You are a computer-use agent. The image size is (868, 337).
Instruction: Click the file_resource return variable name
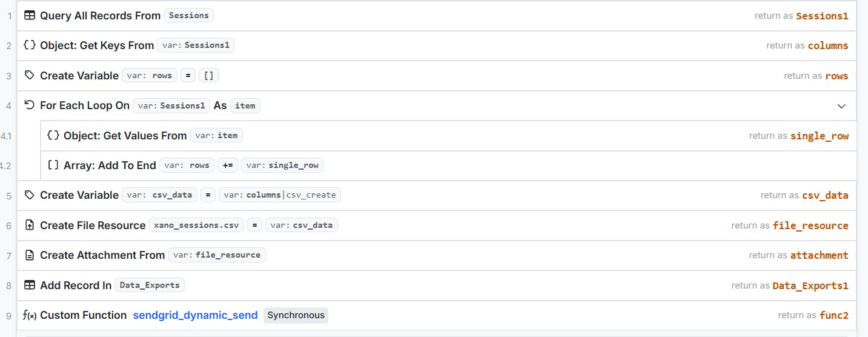[810, 225]
